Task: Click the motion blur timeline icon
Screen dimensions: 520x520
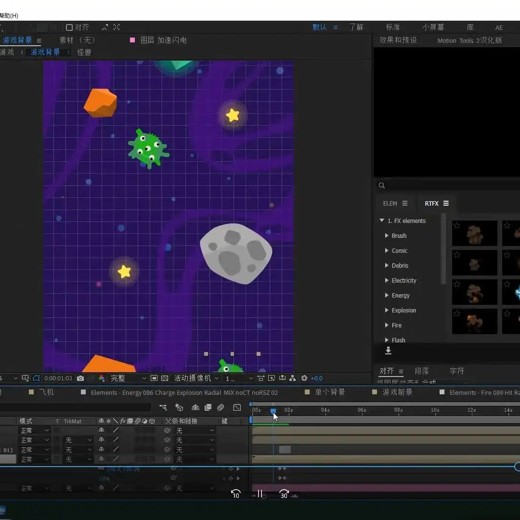Action: click(220, 407)
